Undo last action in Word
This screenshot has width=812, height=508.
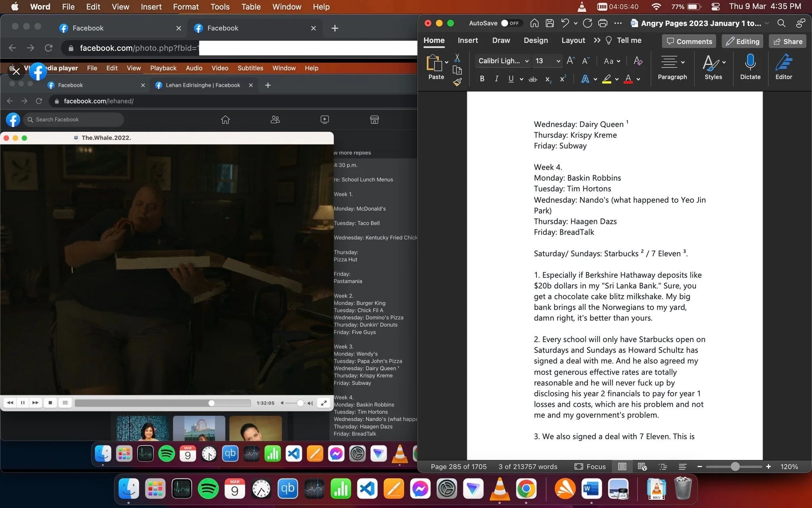565,23
